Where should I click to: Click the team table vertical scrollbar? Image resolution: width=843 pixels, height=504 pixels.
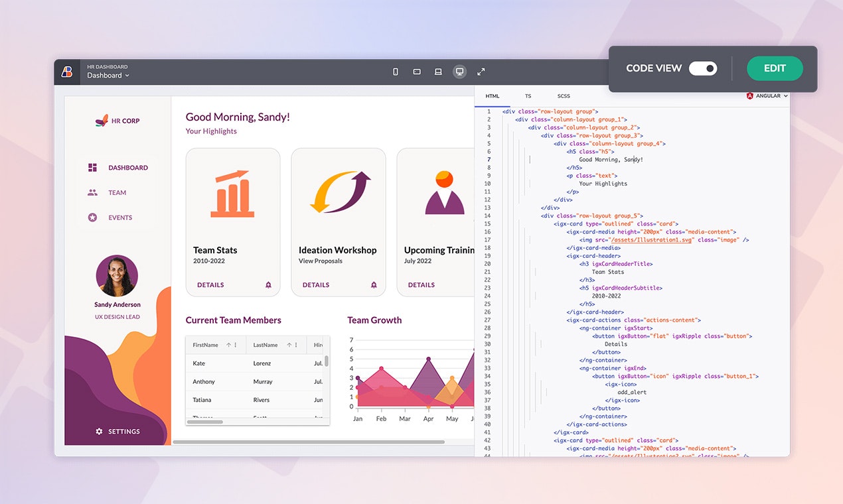tap(327, 361)
